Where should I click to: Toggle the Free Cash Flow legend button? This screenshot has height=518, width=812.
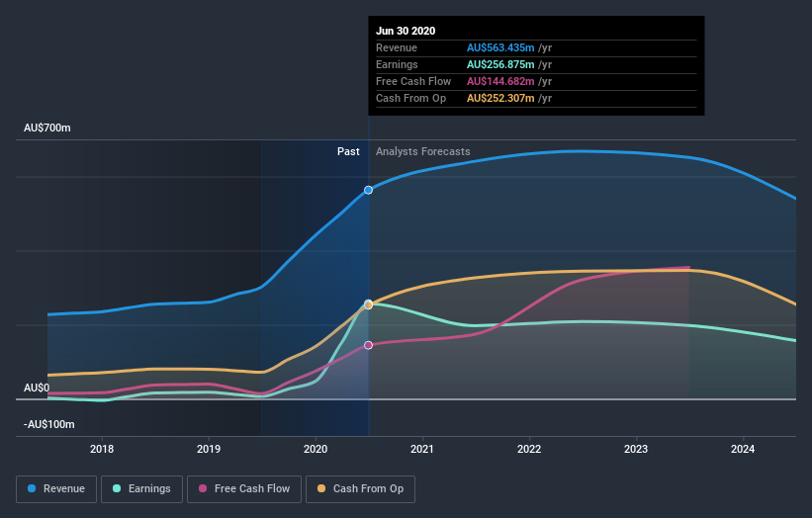click(x=244, y=489)
